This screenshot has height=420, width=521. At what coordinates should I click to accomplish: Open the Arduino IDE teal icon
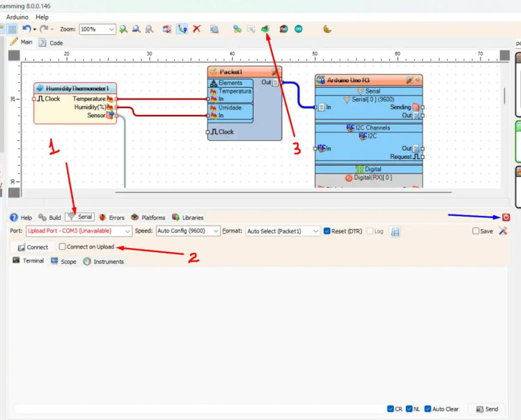[x=298, y=29]
